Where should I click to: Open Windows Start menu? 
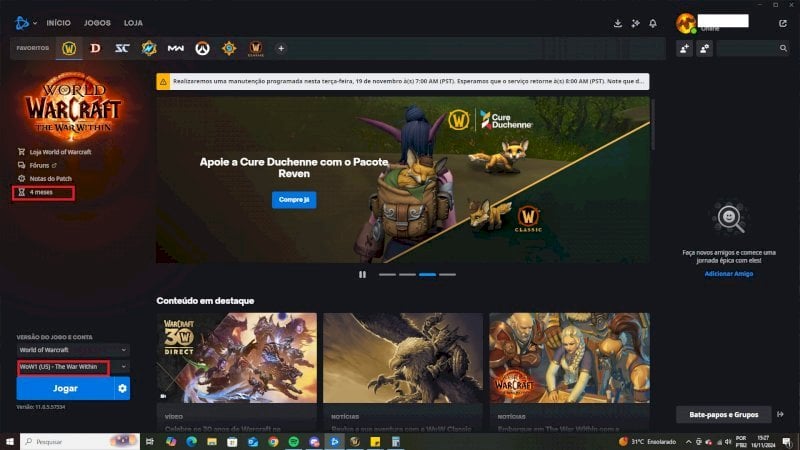[x=10, y=441]
